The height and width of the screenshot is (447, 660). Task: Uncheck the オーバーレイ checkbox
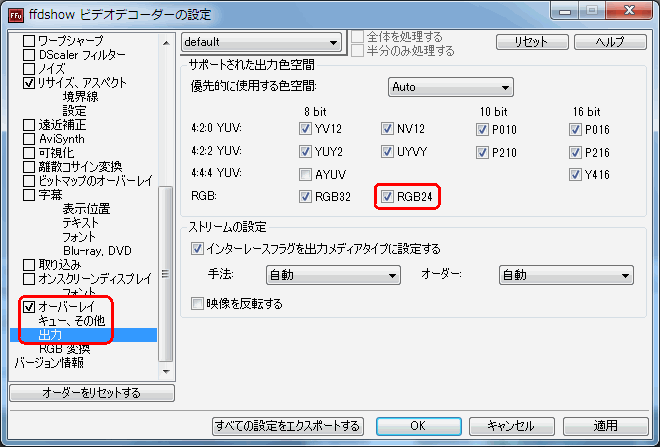point(29,307)
